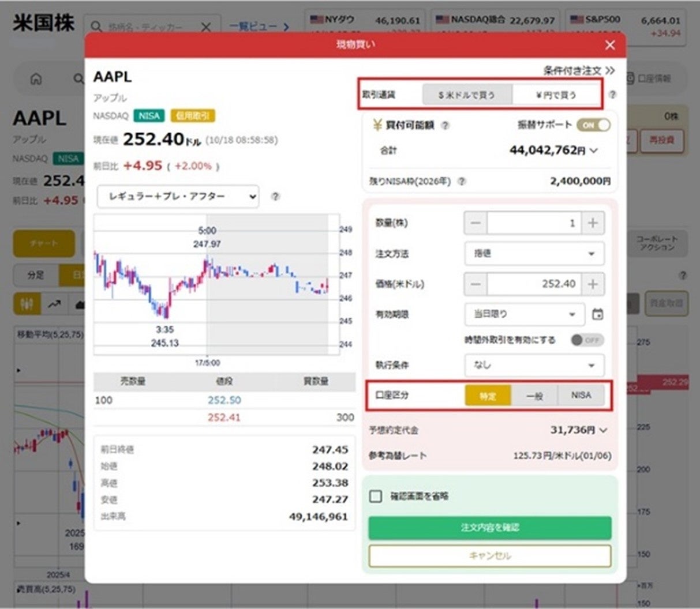Check the 確認画面を省略 checkbox

(377, 496)
